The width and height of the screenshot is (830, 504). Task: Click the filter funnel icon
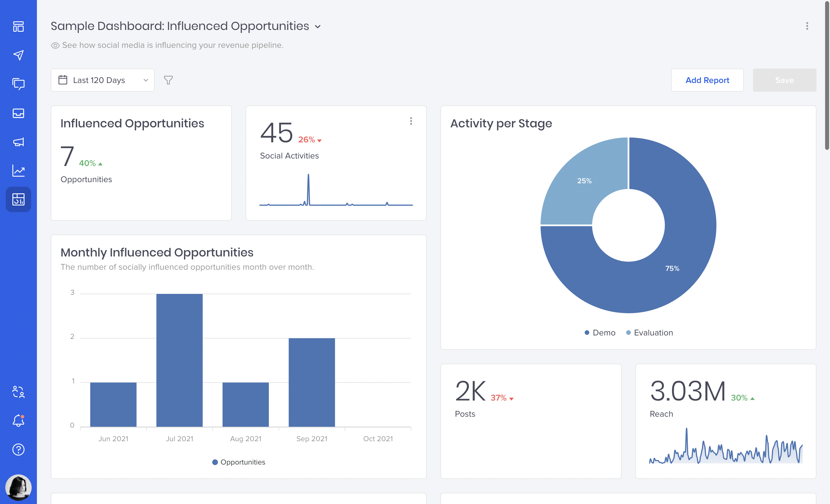[168, 80]
